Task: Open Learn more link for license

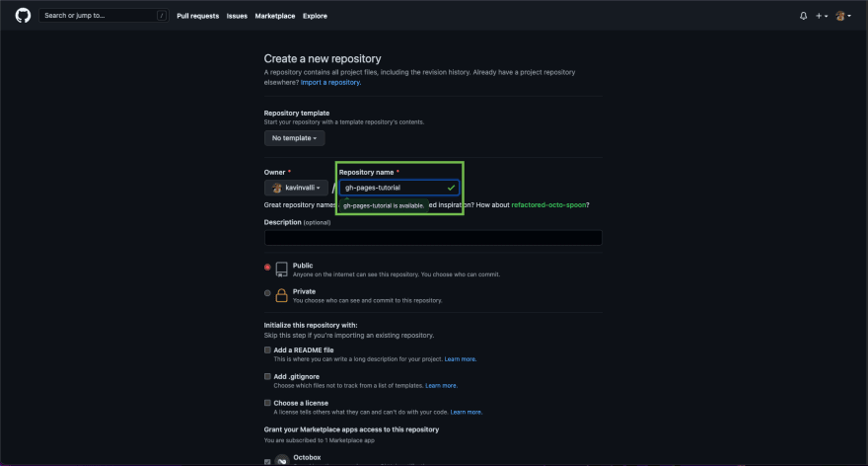Action: (x=466, y=413)
